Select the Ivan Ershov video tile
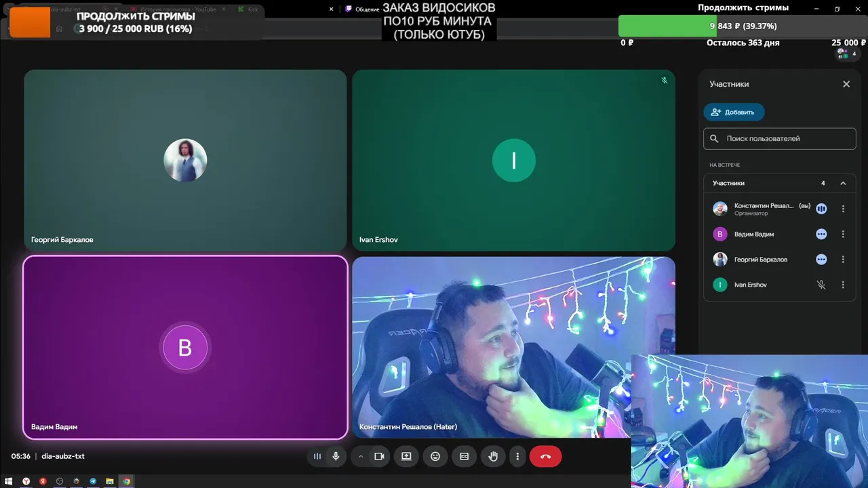The image size is (868, 488). tap(513, 161)
